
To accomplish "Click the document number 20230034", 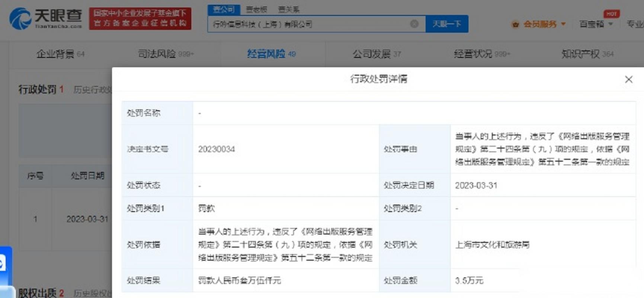I will click(x=217, y=149).
